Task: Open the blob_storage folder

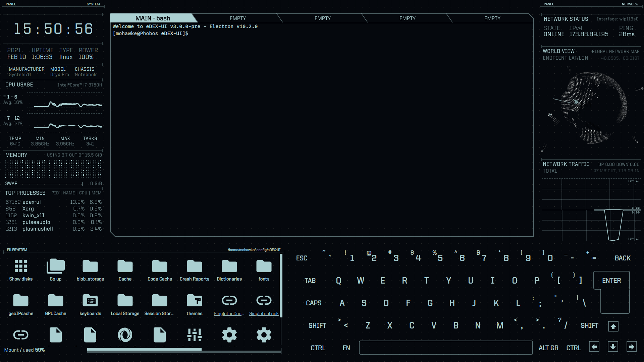Action: [x=90, y=266]
